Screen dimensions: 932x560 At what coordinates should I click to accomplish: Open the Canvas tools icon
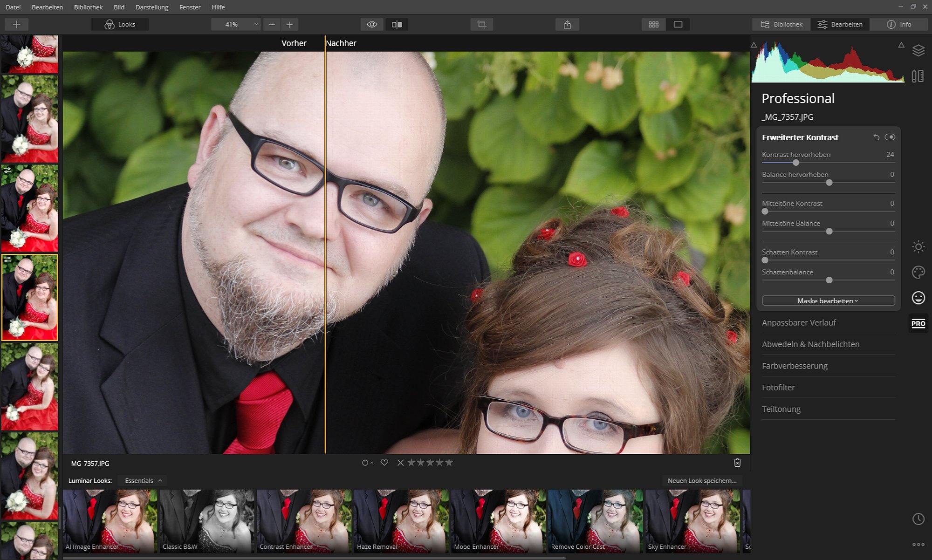918,76
